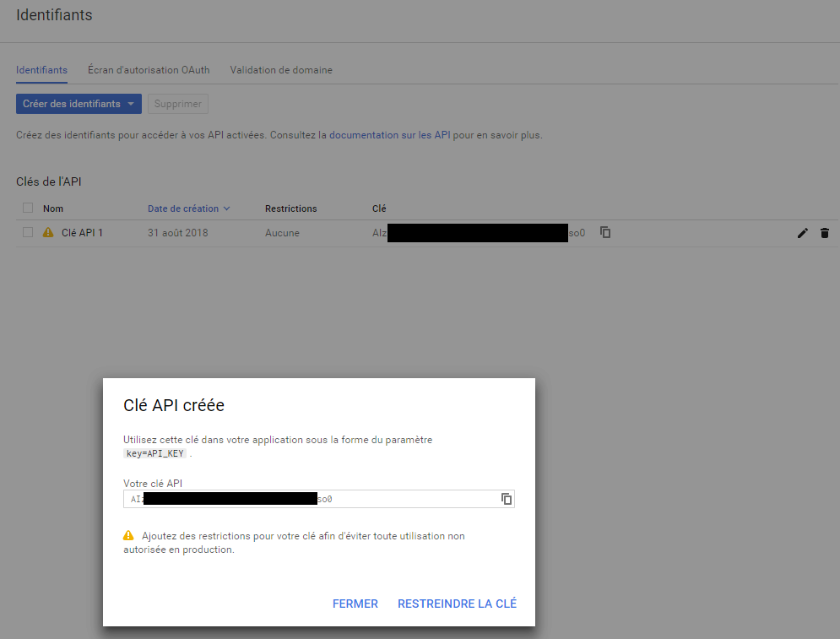The image size is (840, 639).
Task: Open Clé API 1 name in table
Action: click(x=82, y=232)
